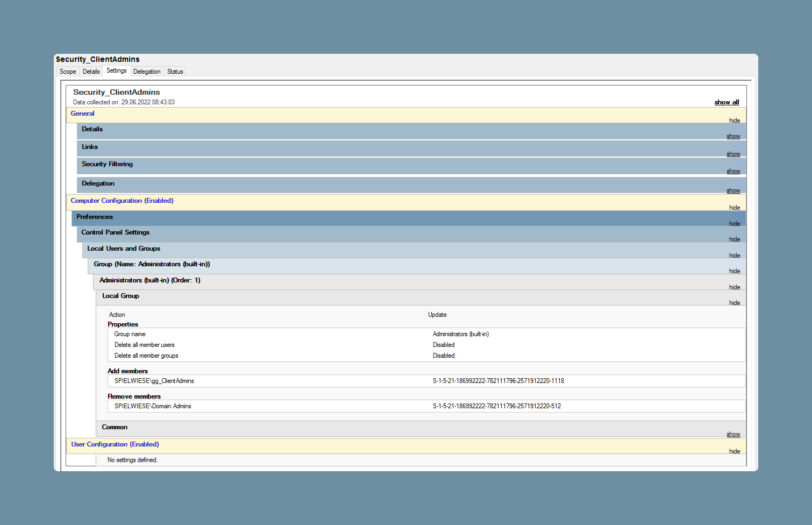Hide the General section

pos(735,120)
